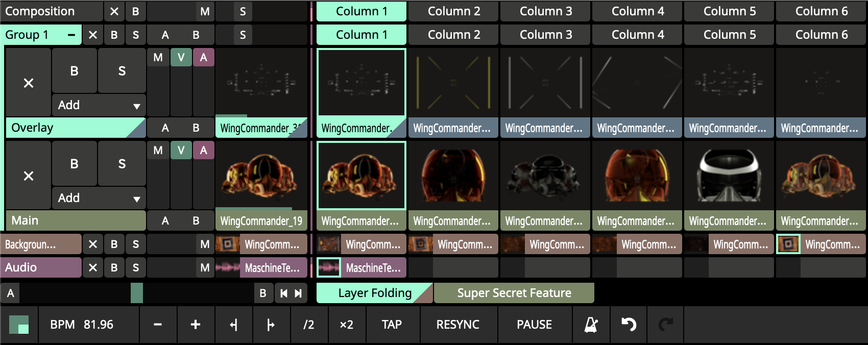Open the Overlay layer Add blend dropdown
This screenshot has width=868, height=345.
99,105
